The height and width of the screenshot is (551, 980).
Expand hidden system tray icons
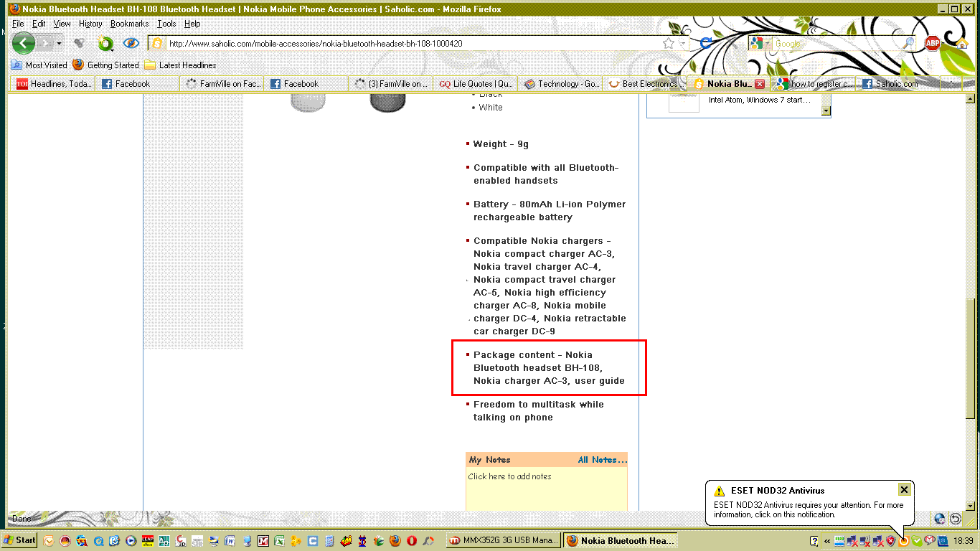(827, 541)
